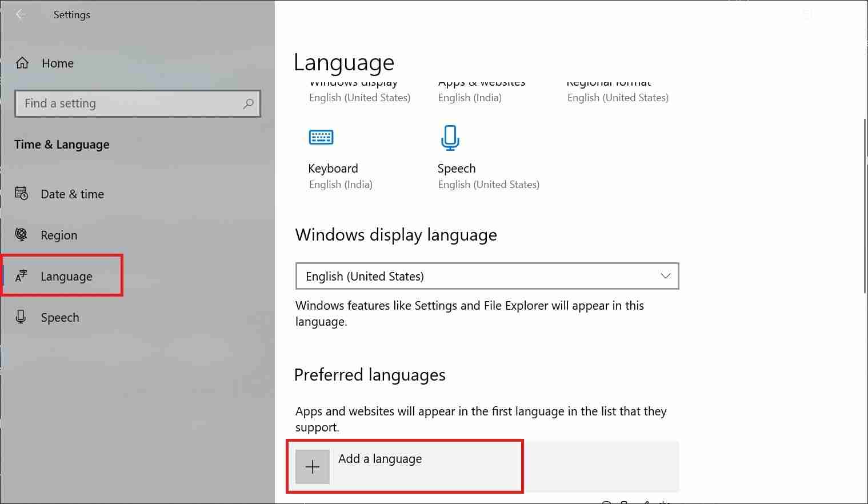Click the search magnifier icon

(248, 103)
